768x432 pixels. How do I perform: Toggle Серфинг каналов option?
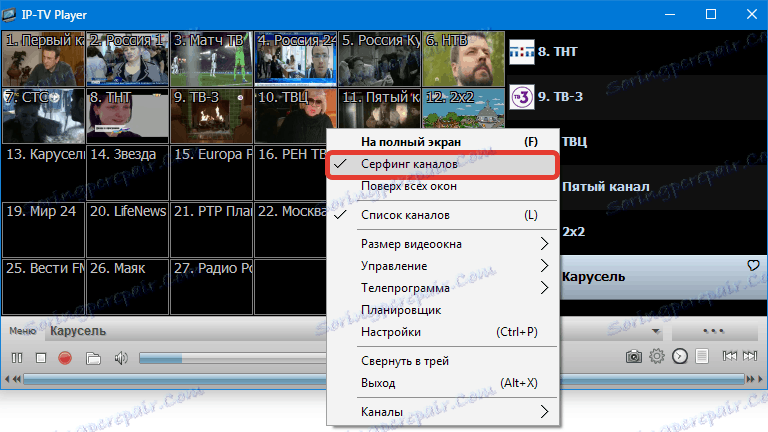[443, 164]
